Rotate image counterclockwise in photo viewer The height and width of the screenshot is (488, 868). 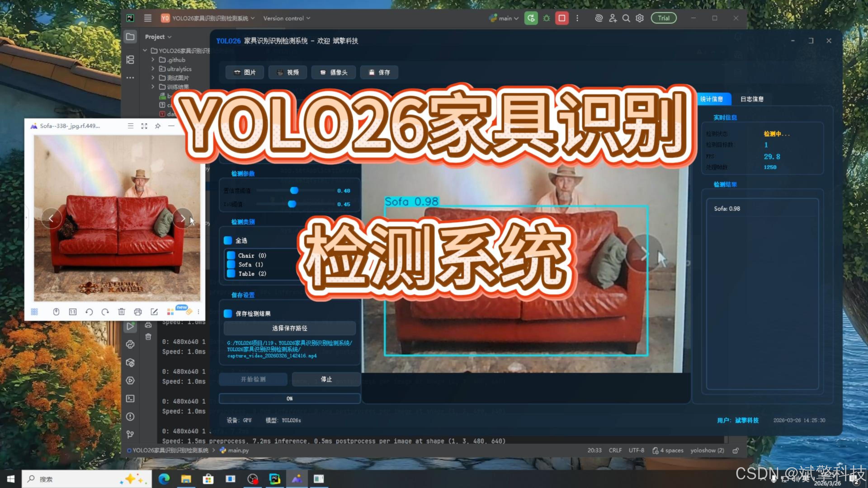[89, 312]
